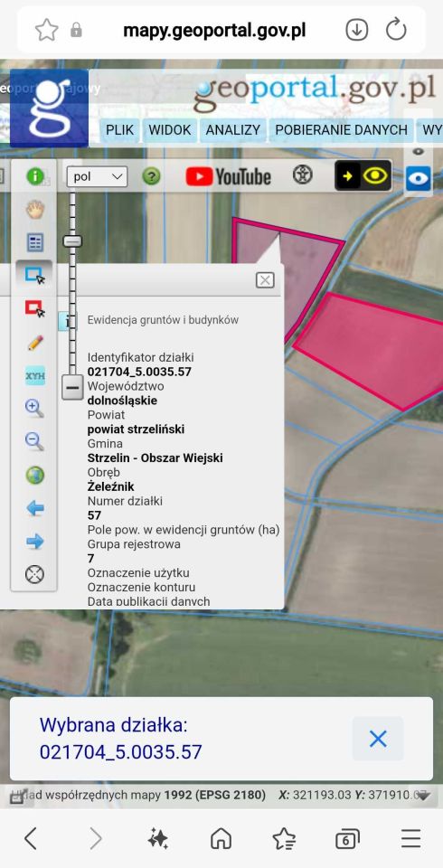Open the POBIERANIE DANYCH menu
Screen dimensions: 443x868
pos(341,130)
